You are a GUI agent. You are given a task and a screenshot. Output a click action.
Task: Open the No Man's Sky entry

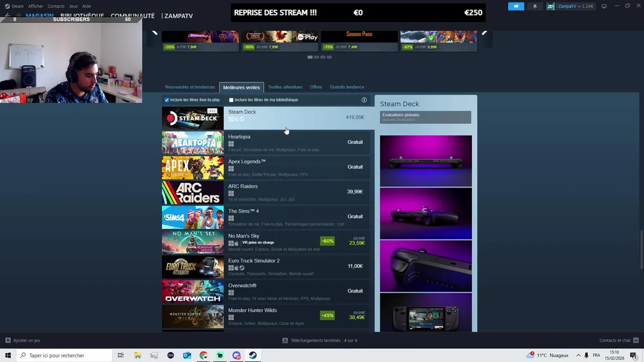tap(266, 242)
